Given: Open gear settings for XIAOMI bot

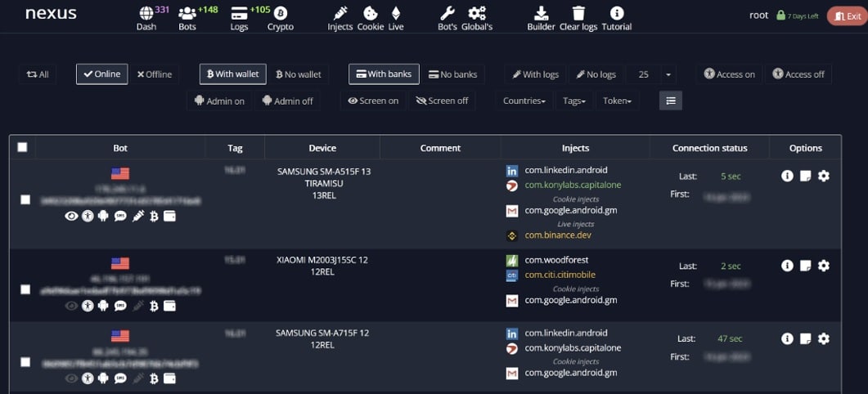Looking at the screenshot, I should click(x=824, y=266).
